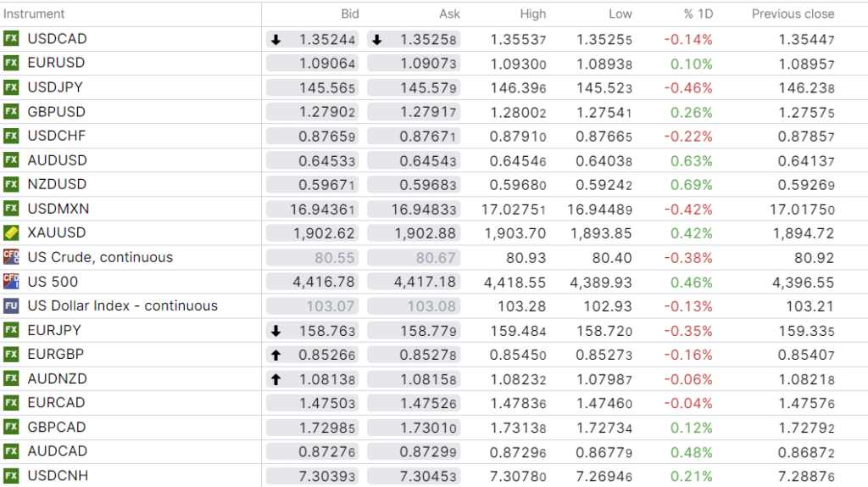
Task: Click the FX icon beside GBPUSD
Action: tap(11, 112)
